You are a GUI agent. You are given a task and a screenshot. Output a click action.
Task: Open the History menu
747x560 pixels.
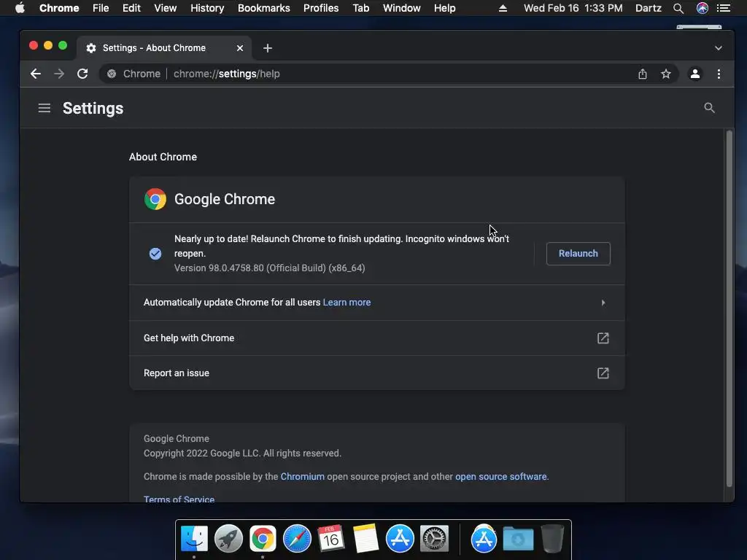point(207,8)
